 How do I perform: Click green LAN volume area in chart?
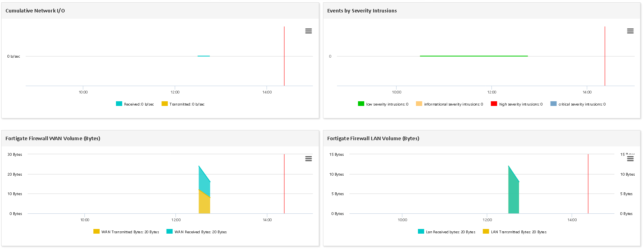(x=514, y=195)
